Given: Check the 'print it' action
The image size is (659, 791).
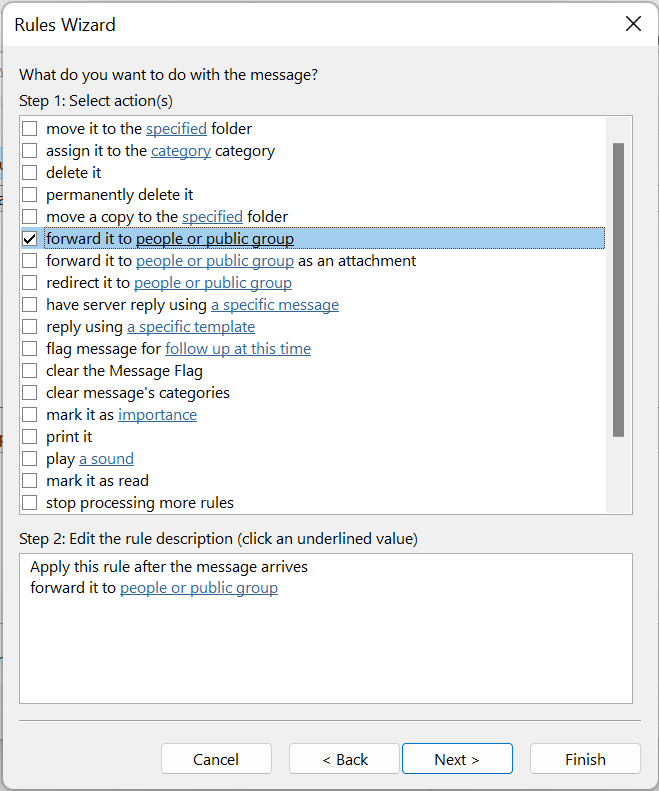Looking at the screenshot, I should click(x=30, y=437).
